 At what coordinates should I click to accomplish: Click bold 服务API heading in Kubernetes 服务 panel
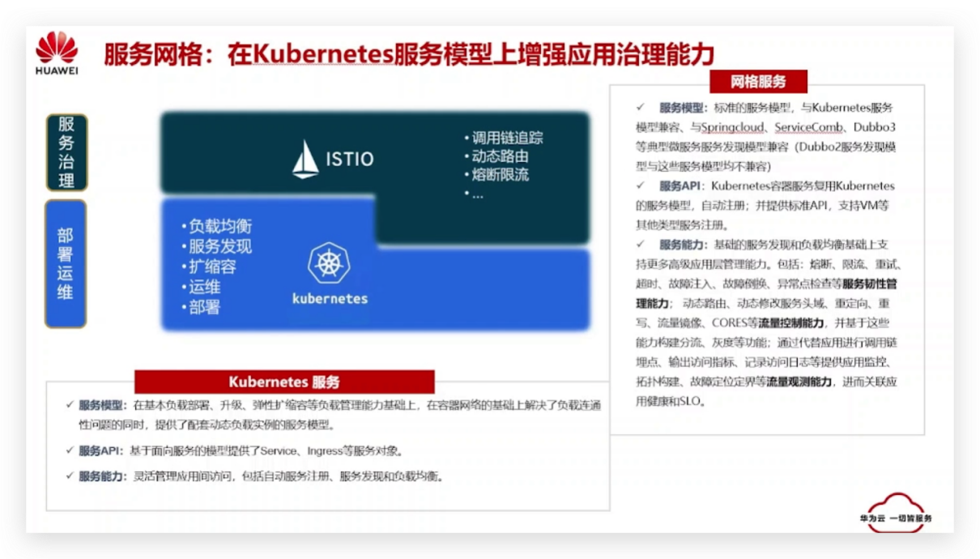click(x=100, y=450)
